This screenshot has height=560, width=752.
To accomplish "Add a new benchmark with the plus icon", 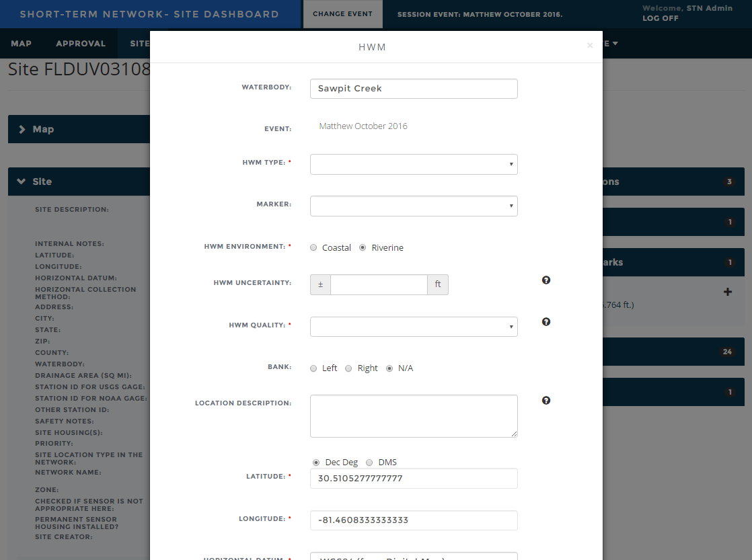I will (x=728, y=291).
